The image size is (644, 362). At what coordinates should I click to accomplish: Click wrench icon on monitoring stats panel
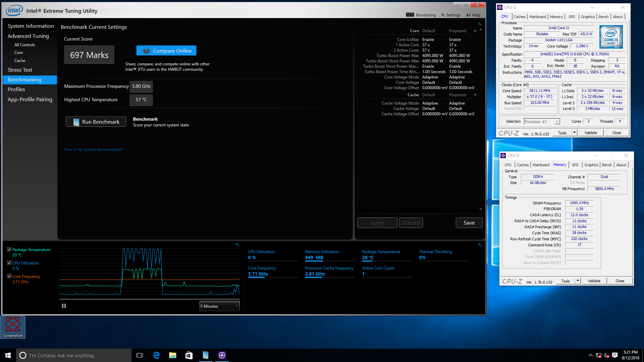pos(480,245)
